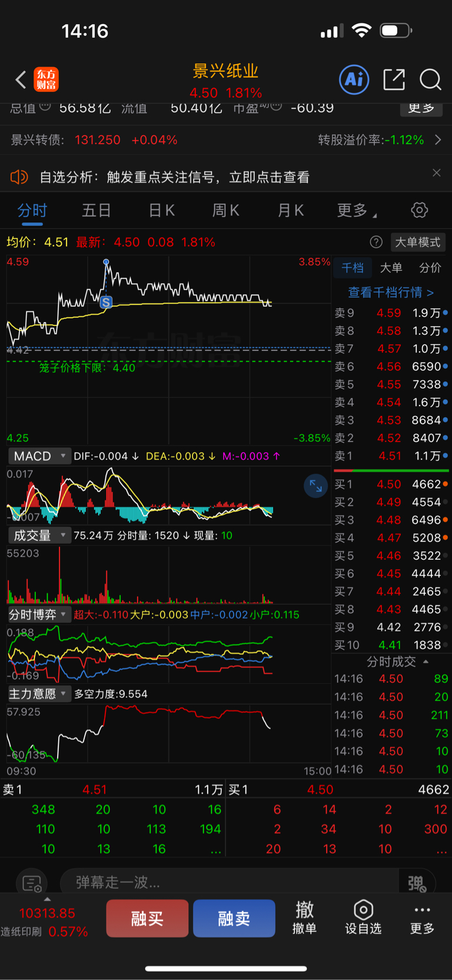Switch to 周K tab
Viewport: 452px width, 980px height.
click(225, 210)
